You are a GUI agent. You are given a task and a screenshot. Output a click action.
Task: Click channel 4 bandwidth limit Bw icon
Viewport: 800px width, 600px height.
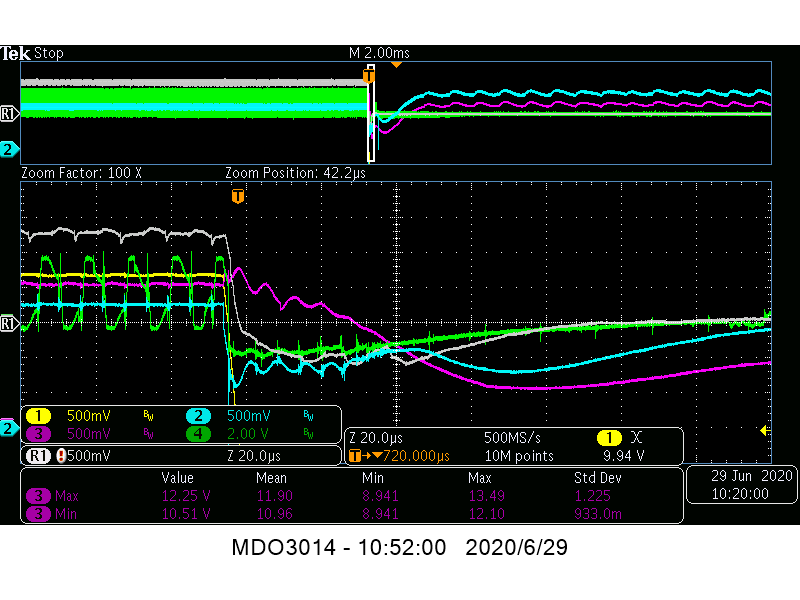click(308, 434)
